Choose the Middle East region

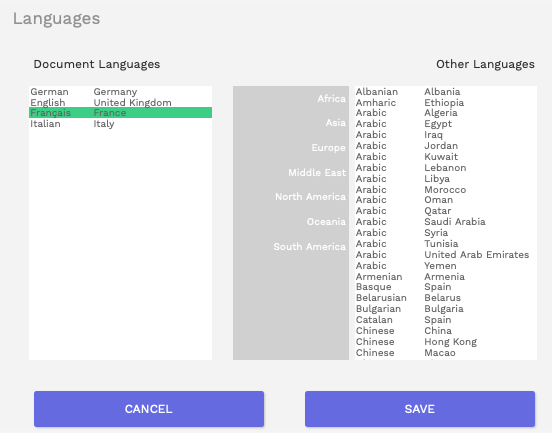[317, 172]
